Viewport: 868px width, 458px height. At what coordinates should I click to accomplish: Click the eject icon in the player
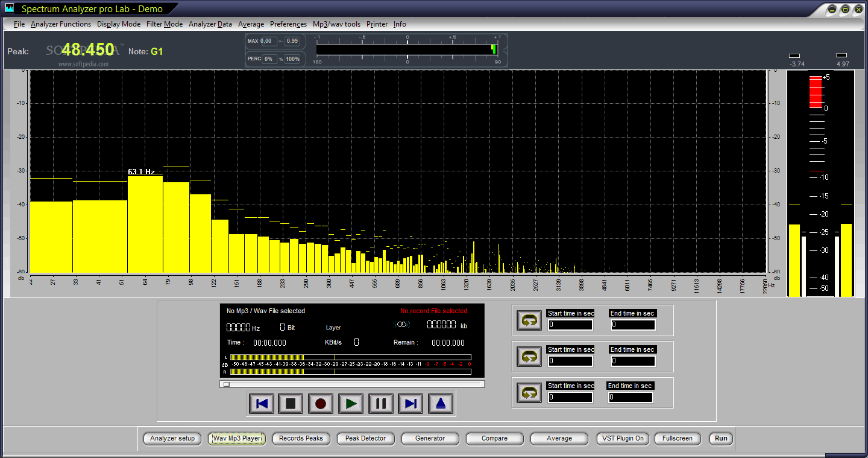click(440, 404)
